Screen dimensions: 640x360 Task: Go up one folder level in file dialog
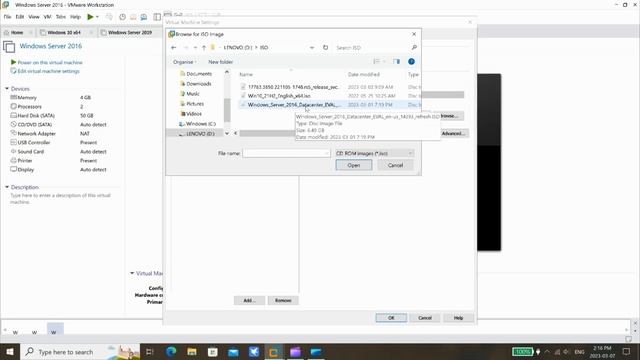coord(204,48)
